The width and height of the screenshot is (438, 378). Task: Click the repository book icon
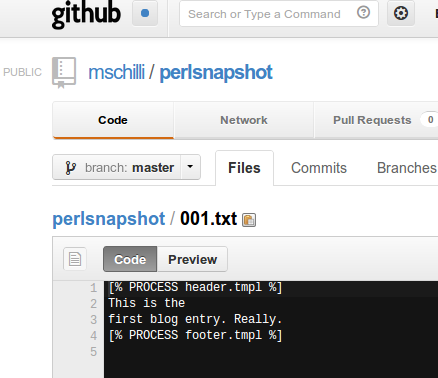[x=64, y=73]
